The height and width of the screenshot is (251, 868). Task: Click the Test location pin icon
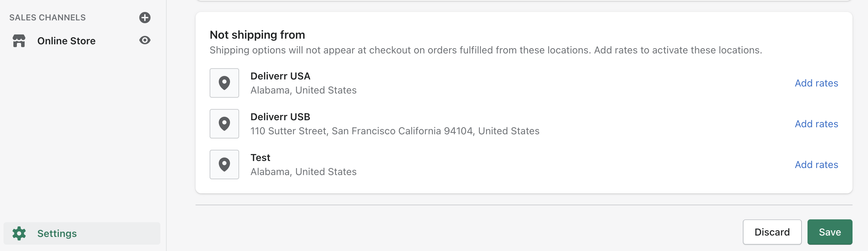coord(224,165)
